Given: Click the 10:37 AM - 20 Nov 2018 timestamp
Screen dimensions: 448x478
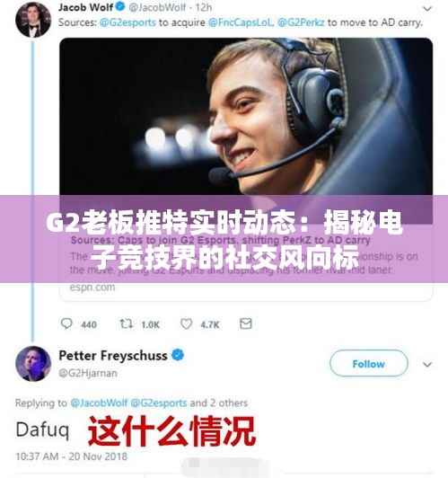Looking at the screenshot, I should pos(71,456).
